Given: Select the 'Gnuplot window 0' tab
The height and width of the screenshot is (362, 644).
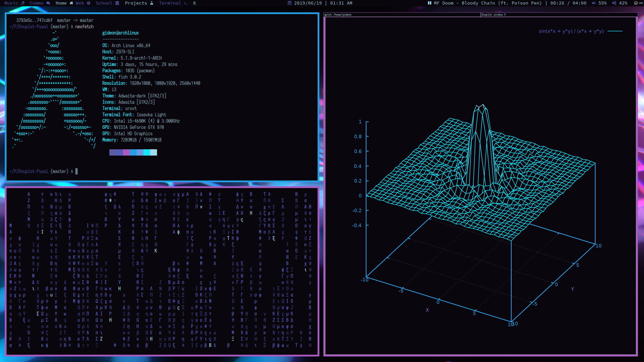Looking at the screenshot, I should pyautogui.click(x=559, y=15).
